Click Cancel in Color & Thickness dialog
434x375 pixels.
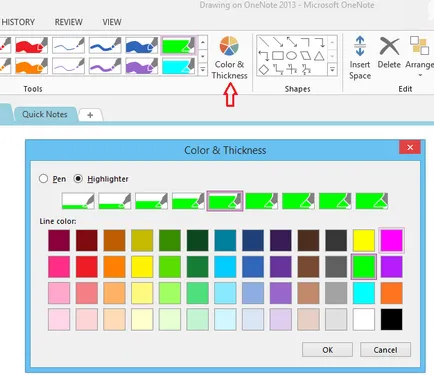point(385,350)
